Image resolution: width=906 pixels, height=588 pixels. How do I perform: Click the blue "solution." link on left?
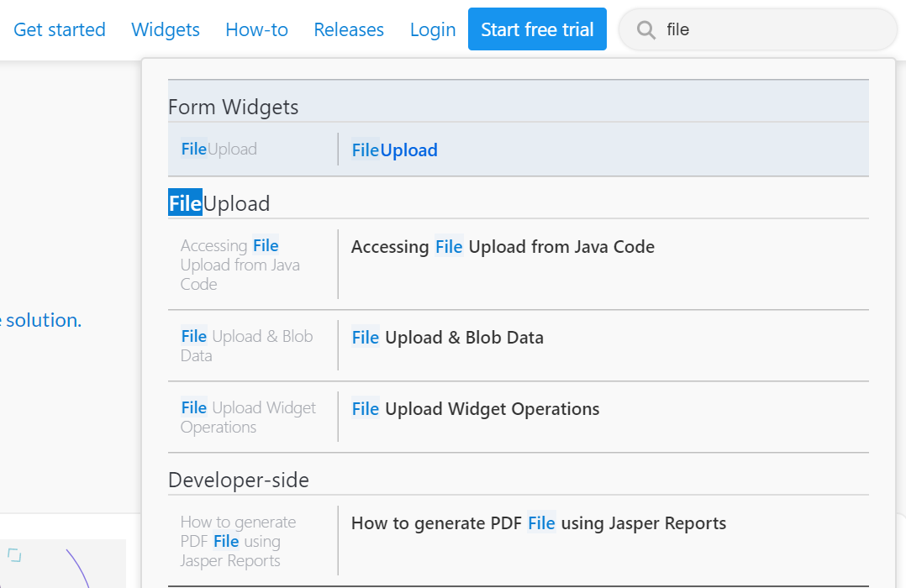[42, 320]
